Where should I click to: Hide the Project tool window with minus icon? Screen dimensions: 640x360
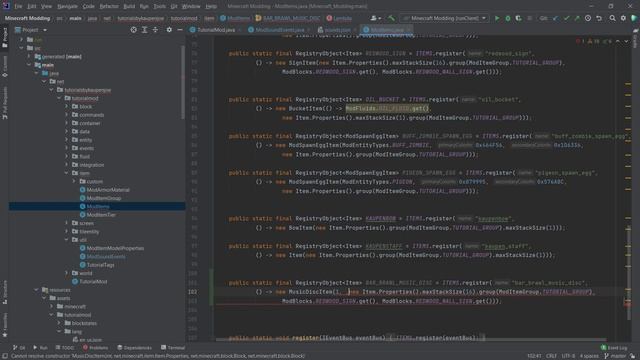[x=180, y=30]
